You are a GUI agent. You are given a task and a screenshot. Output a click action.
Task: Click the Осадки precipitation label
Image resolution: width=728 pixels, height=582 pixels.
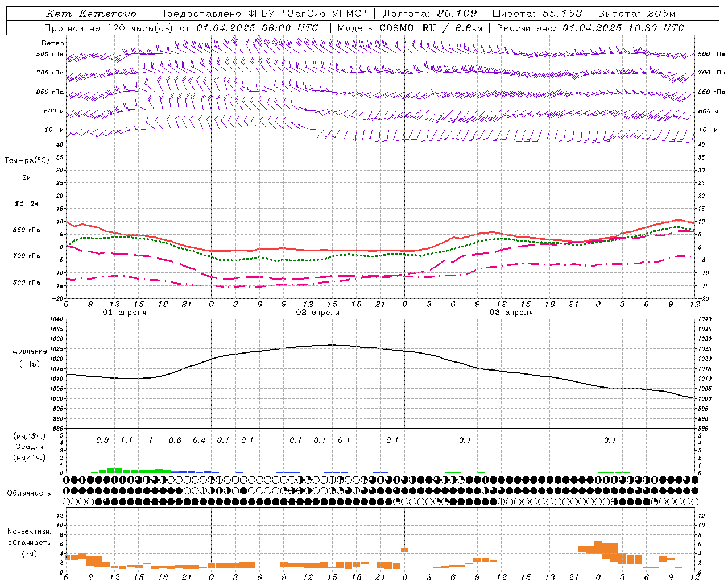(30, 447)
